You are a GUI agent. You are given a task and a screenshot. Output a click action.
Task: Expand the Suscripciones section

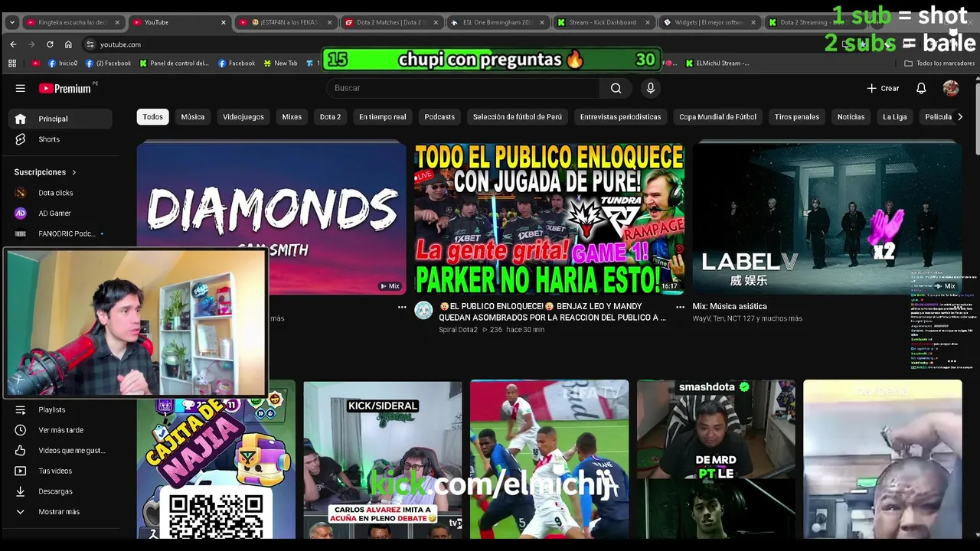click(45, 172)
